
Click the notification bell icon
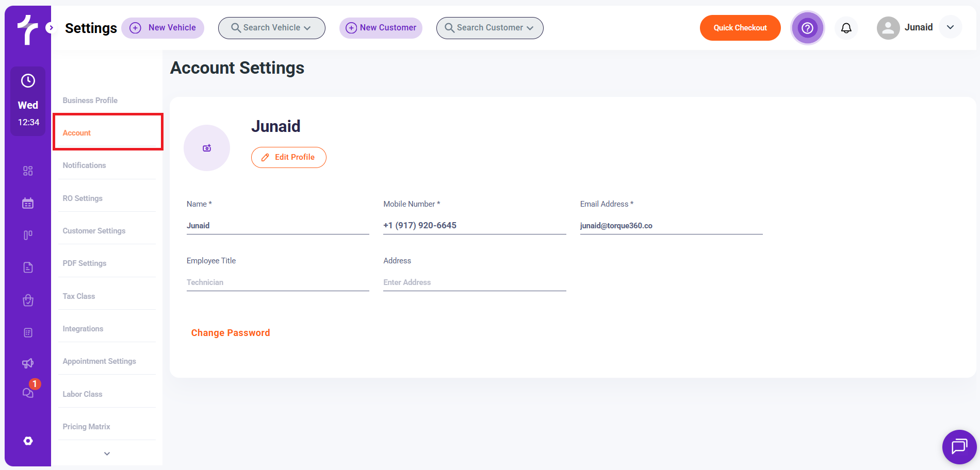click(x=846, y=28)
